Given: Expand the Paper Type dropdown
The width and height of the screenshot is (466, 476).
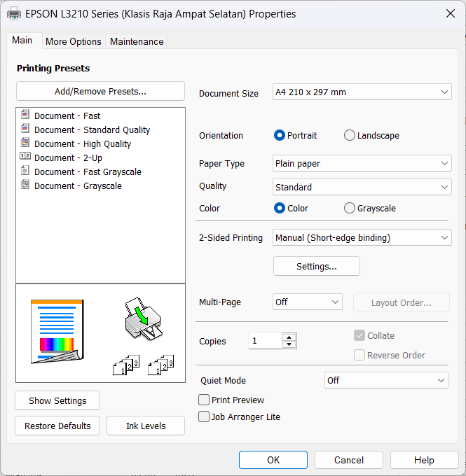Looking at the screenshot, I should (x=362, y=164).
